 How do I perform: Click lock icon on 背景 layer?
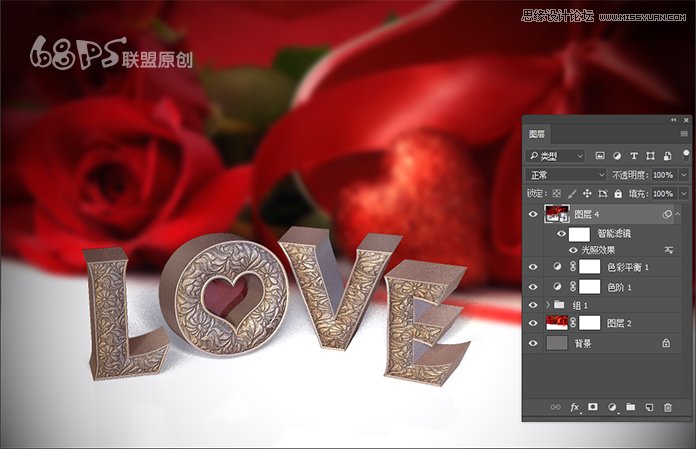[666, 343]
